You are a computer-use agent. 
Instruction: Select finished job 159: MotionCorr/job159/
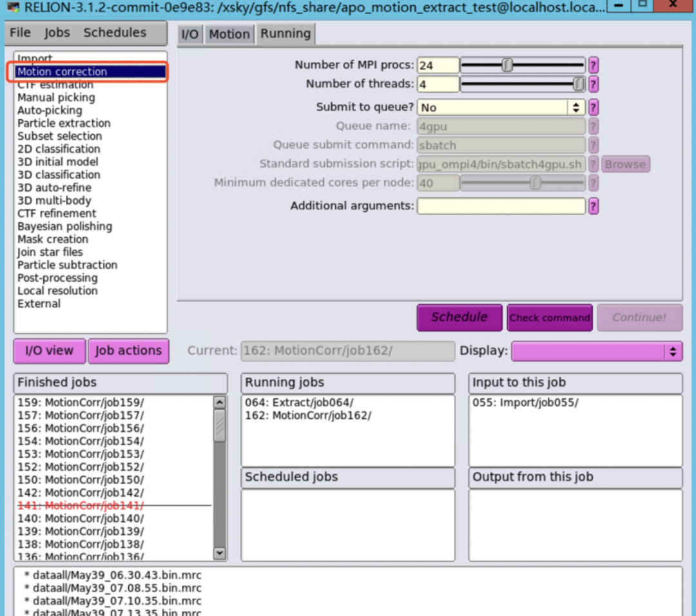(114, 403)
